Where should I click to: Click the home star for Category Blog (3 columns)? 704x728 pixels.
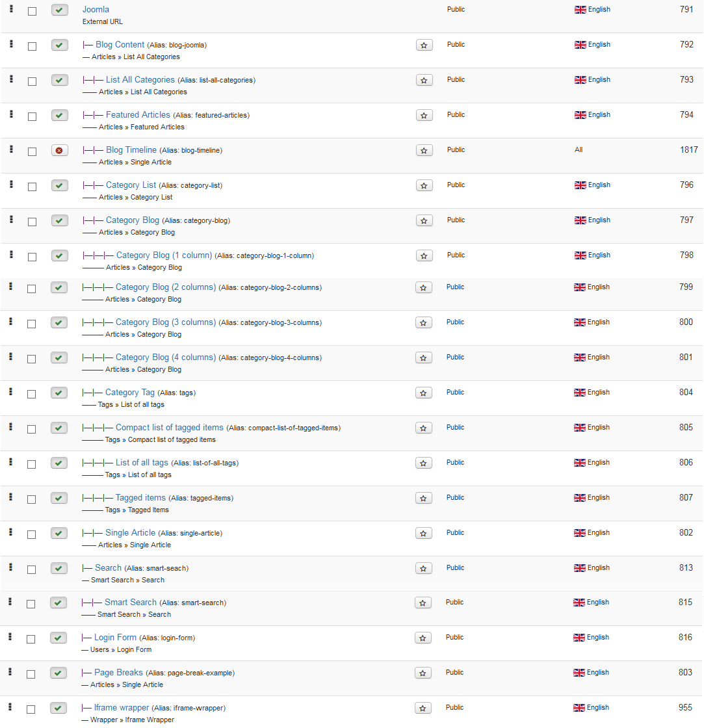424,322
